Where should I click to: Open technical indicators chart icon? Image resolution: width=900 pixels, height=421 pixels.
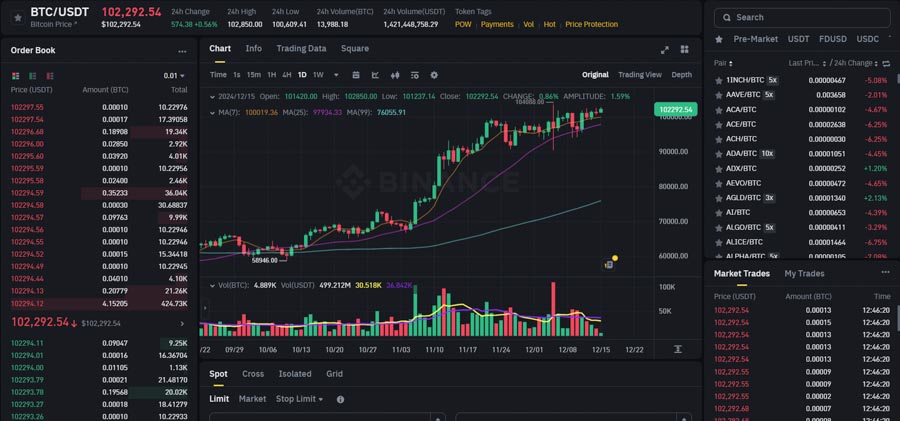click(x=375, y=75)
